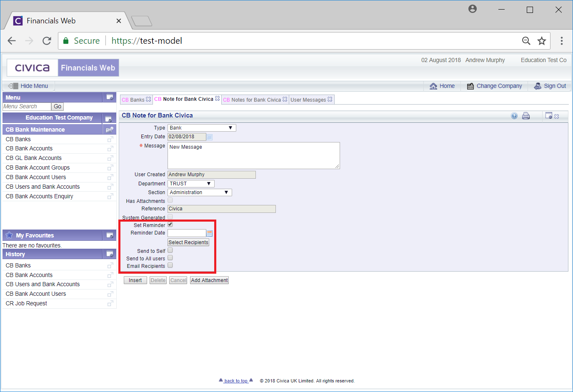Click in the Menu Search field
Image resolution: width=573 pixels, height=392 pixels.
click(x=27, y=107)
